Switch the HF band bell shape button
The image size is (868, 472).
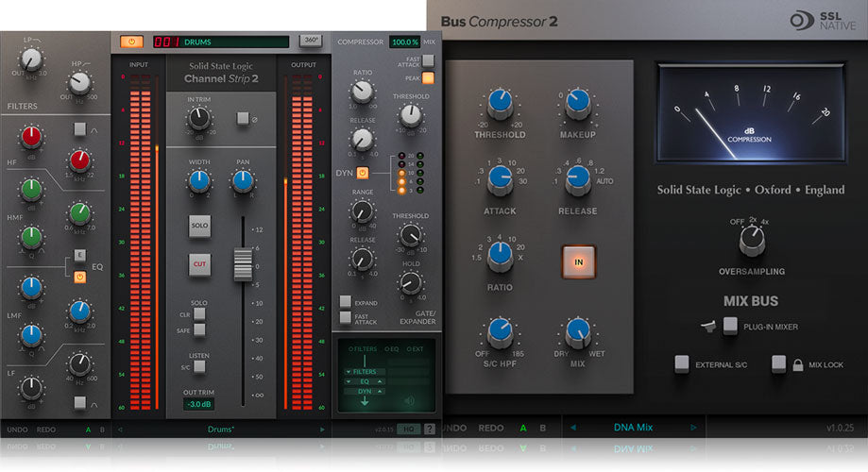pos(79,129)
